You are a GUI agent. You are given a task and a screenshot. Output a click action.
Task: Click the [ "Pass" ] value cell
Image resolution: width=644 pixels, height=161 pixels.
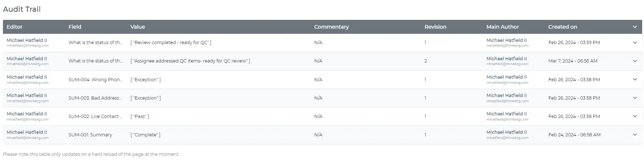click(140, 117)
